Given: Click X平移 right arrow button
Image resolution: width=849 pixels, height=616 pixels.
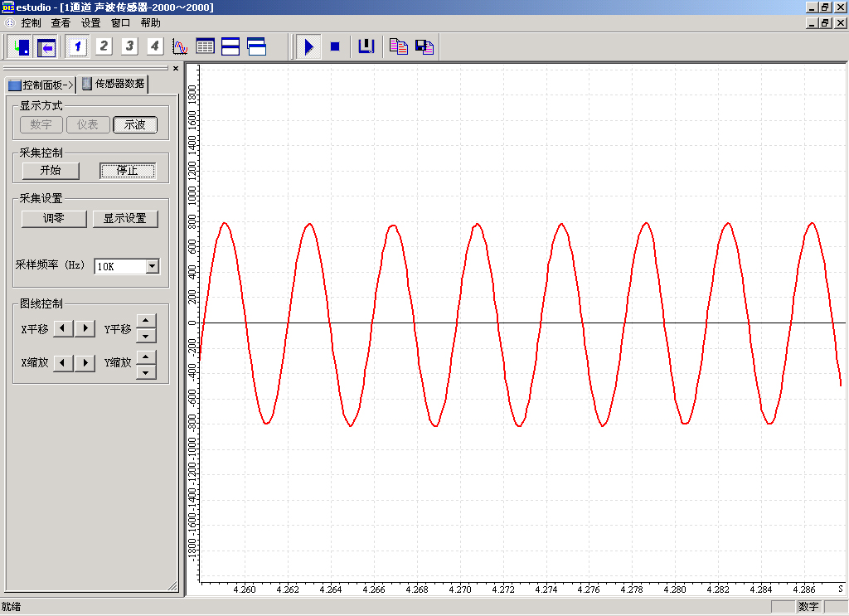Looking at the screenshot, I should (85, 329).
